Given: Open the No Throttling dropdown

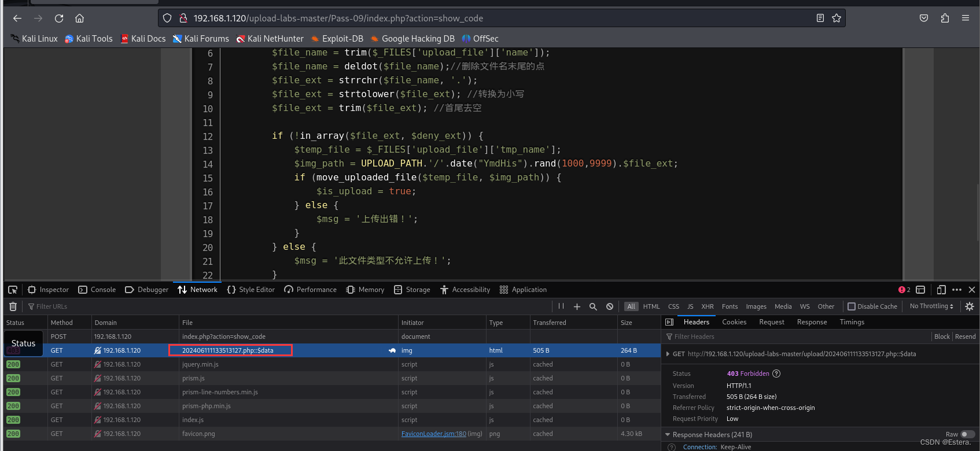Looking at the screenshot, I should coord(931,306).
